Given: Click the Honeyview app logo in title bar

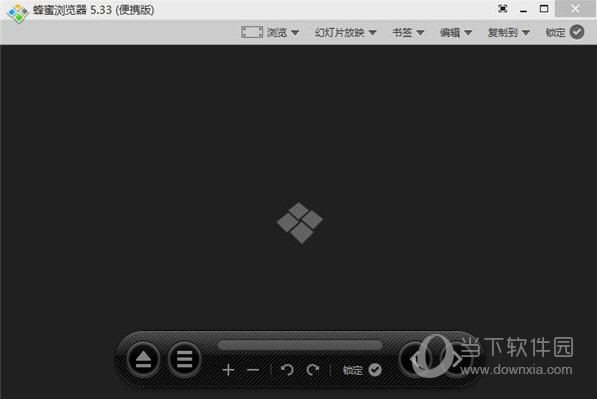Looking at the screenshot, I should (x=18, y=13).
